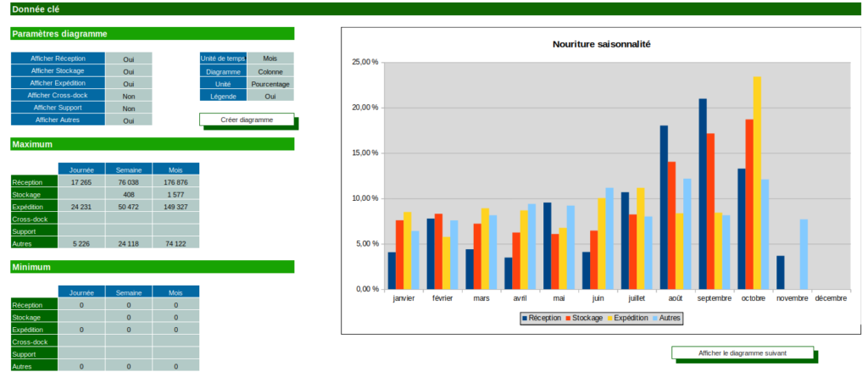Viewport: 868px width, 372px height.
Task: Click the Stockage red legend swatch
Action: (x=567, y=318)
